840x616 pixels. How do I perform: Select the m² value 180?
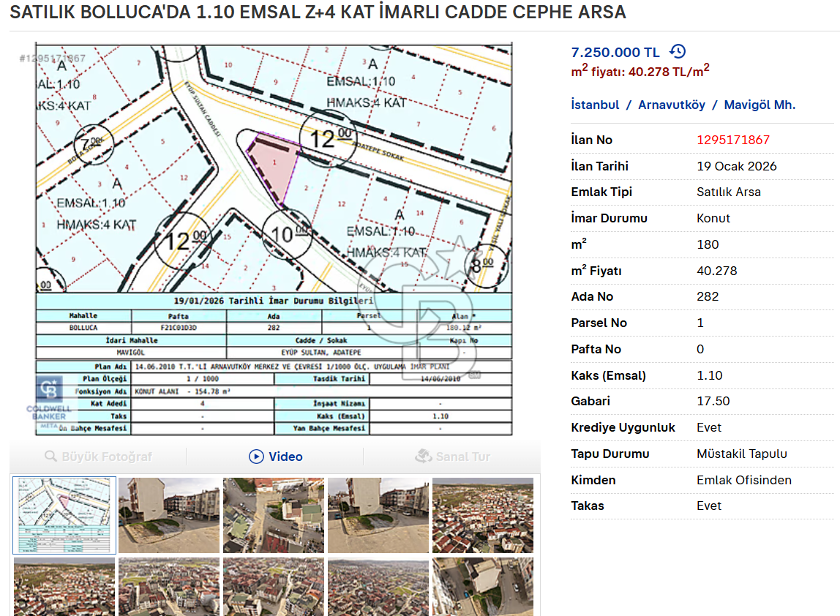tap(707, 244)
